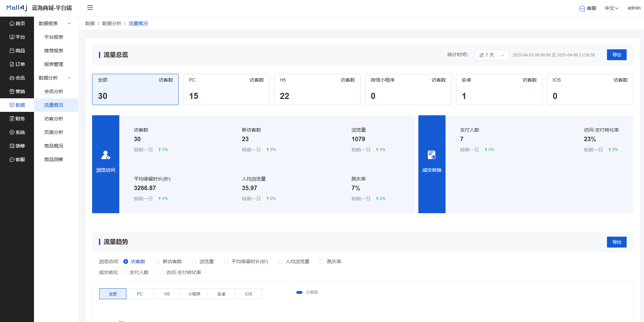The height and width of the screenshot is (322, 644).
Task: Open 商品概况 in the submenu
Action: pos(56,146)
